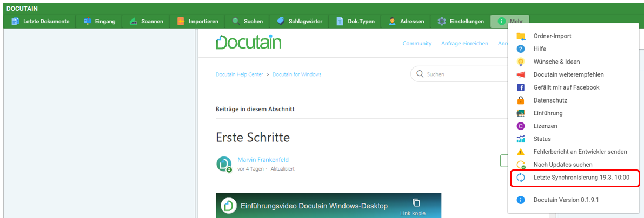The image size is (644, 218).
Task: Click the Beiträge in diesem Abschnitt heading
Action: tap(255, 109)
